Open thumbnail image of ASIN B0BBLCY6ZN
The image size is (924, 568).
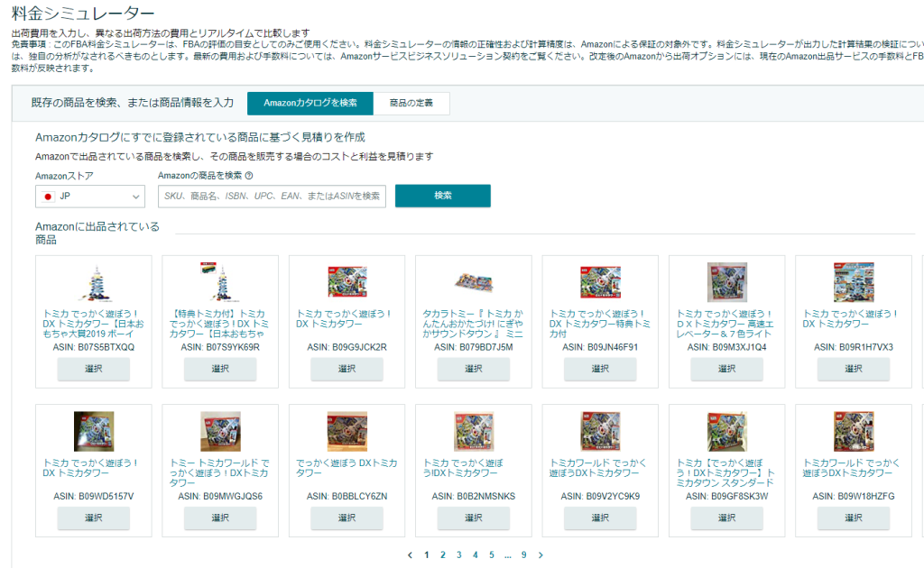point(347,432)
